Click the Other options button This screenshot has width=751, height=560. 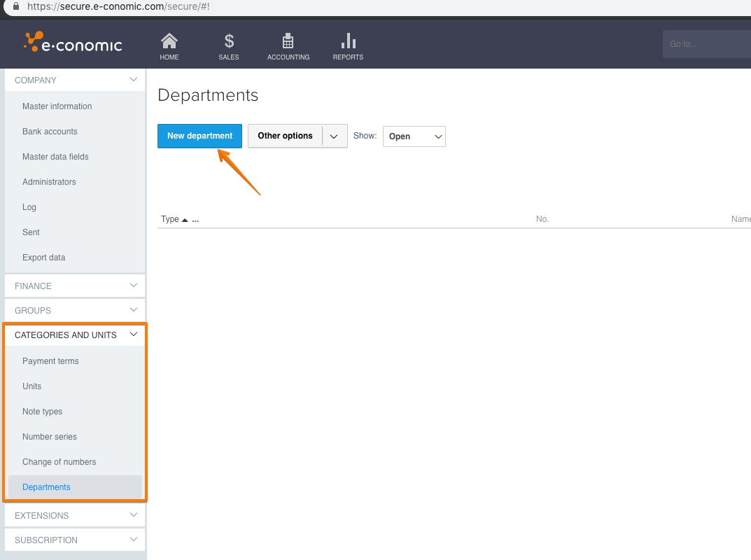(x=284, y=136)
